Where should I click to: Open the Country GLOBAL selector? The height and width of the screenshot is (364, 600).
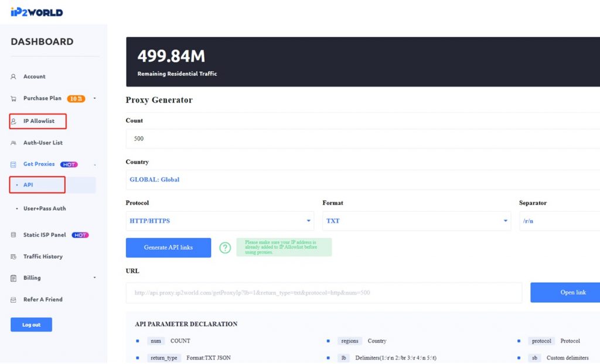point(363,180)
